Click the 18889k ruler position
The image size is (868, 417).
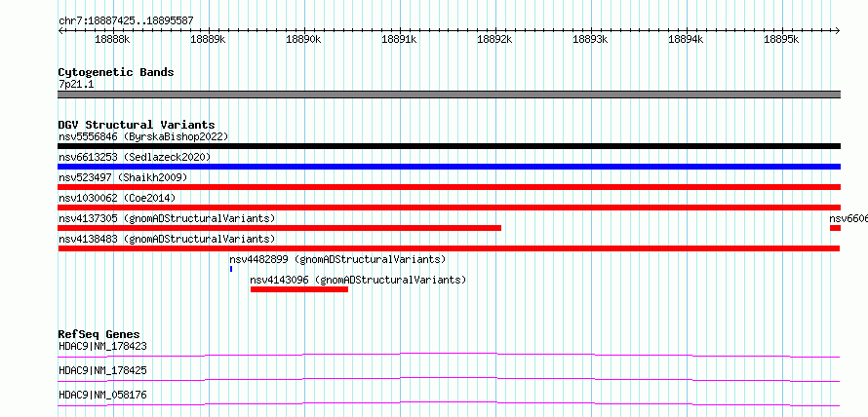pos(209,39)
